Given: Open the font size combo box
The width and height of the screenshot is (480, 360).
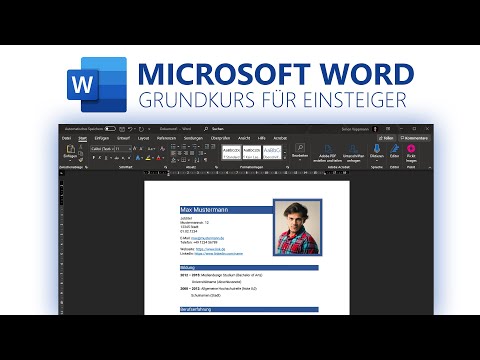Looking at the screenshot, I should pyautogui.click(x=123, y=149).
